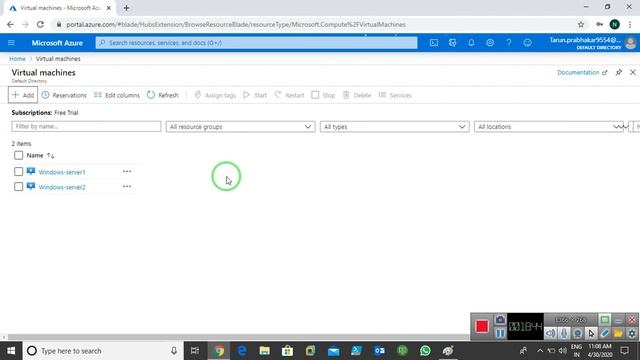This screenshot has height=360, width=640.
Task: Reload the browser page
Action: tap(40, 24)
